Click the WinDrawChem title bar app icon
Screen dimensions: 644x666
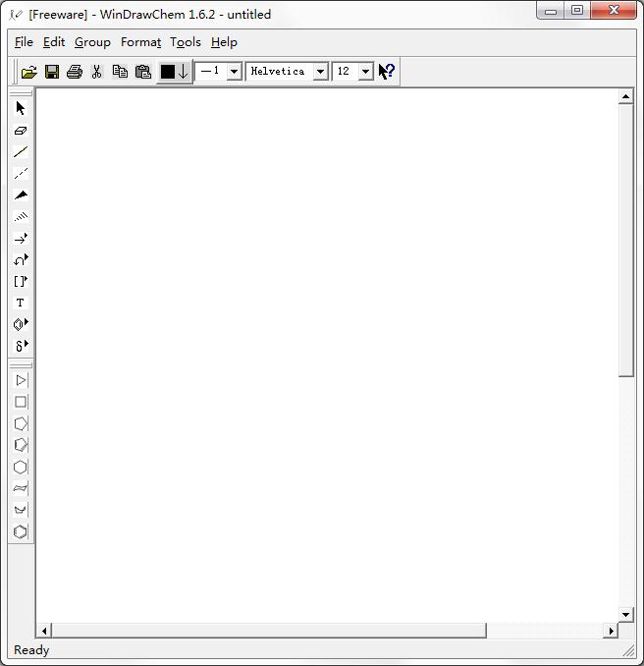coord(16,15)
